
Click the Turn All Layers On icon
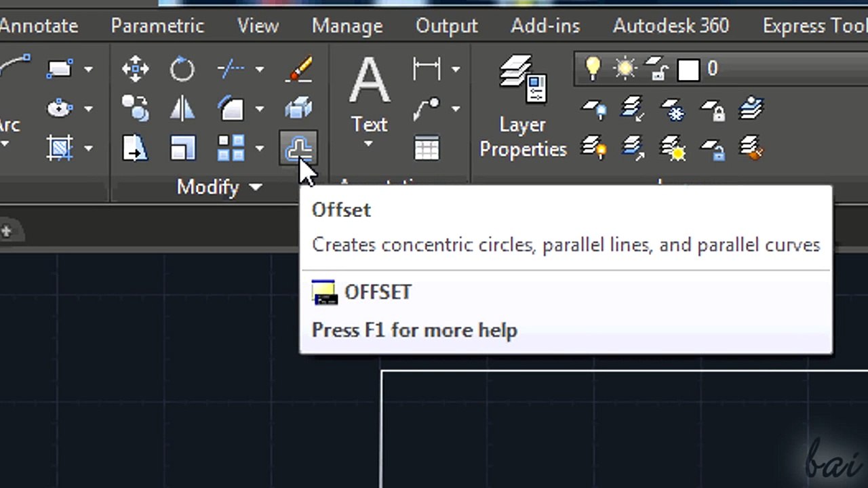click(x=595, y=148)
